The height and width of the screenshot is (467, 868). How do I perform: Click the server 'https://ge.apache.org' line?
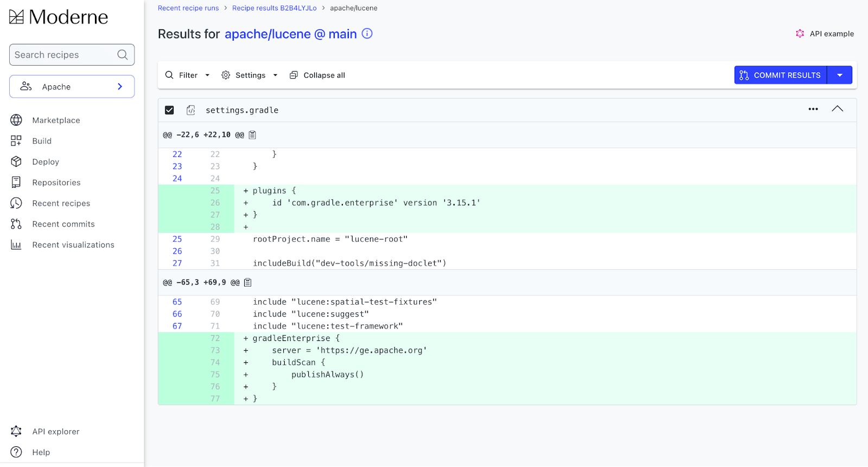[x=349, y=350]
